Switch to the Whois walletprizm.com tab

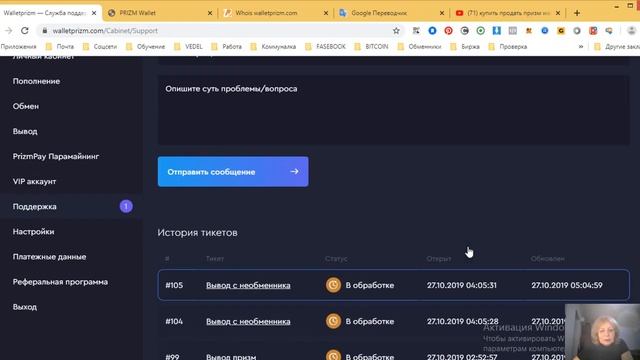click(276, 13)
